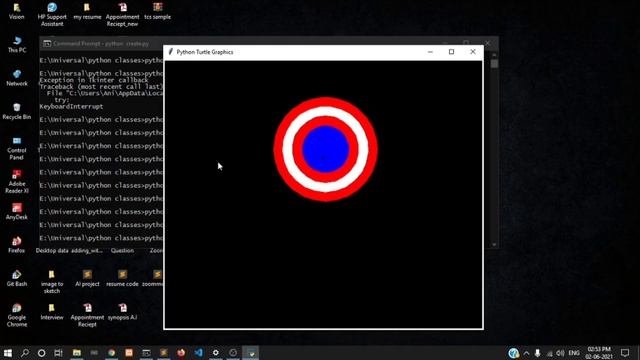Select the This PC desktop icon
Viewport: 640px width, 360px height.
(17, 44)
